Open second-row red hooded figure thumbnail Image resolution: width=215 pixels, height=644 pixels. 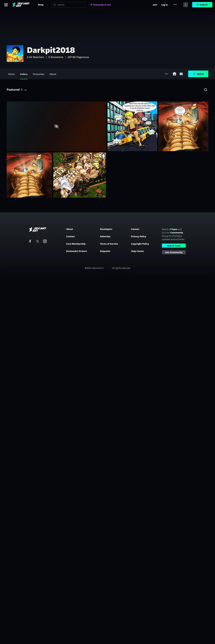29,175
